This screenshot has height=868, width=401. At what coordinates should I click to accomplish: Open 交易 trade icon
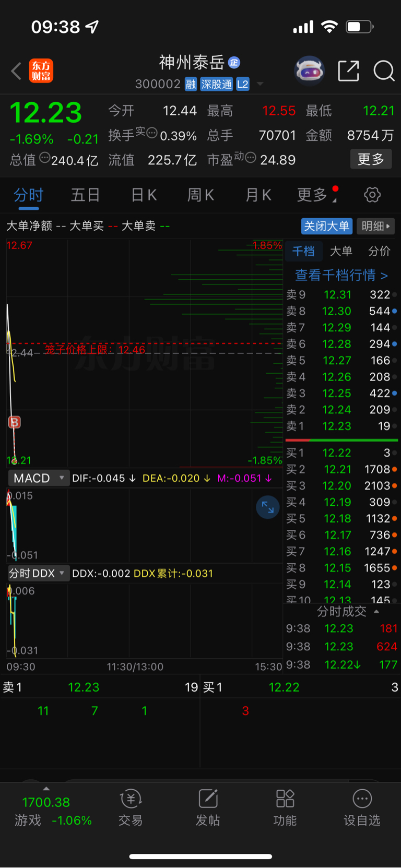pyautogui.click(x=131, y=808)
